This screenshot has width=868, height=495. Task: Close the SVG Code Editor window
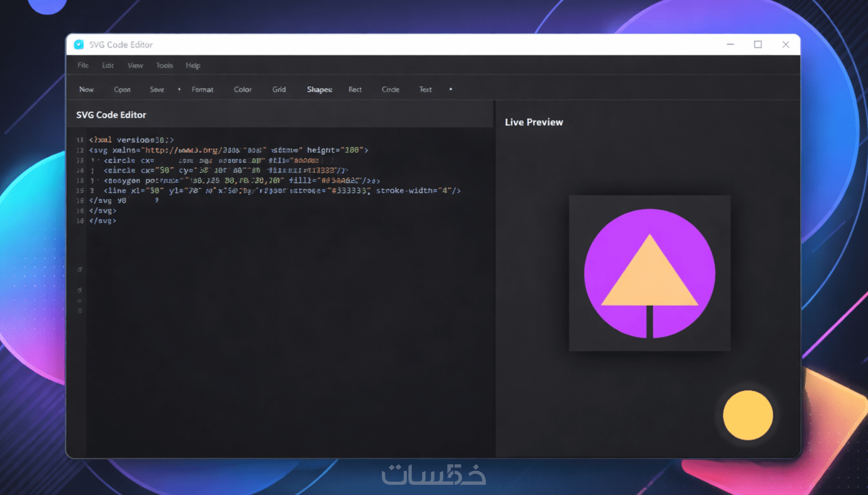pyautogui.click(x=786, y=44)
